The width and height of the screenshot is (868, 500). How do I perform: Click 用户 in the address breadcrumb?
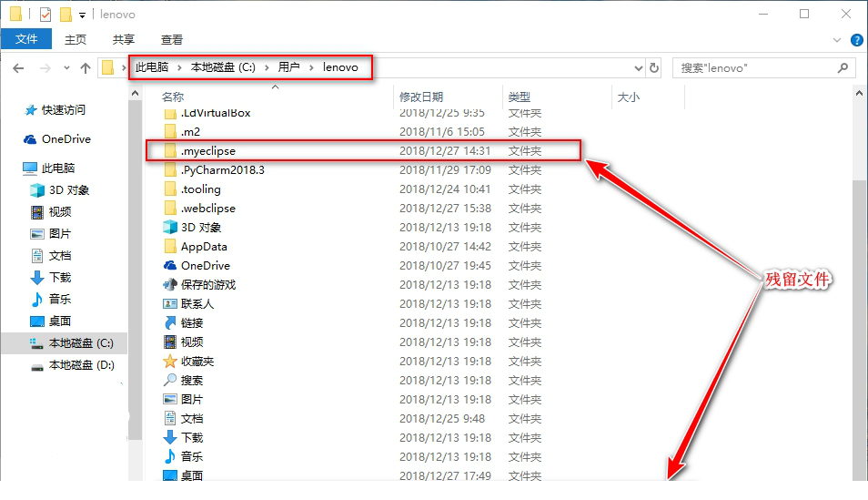pos(289,67)
